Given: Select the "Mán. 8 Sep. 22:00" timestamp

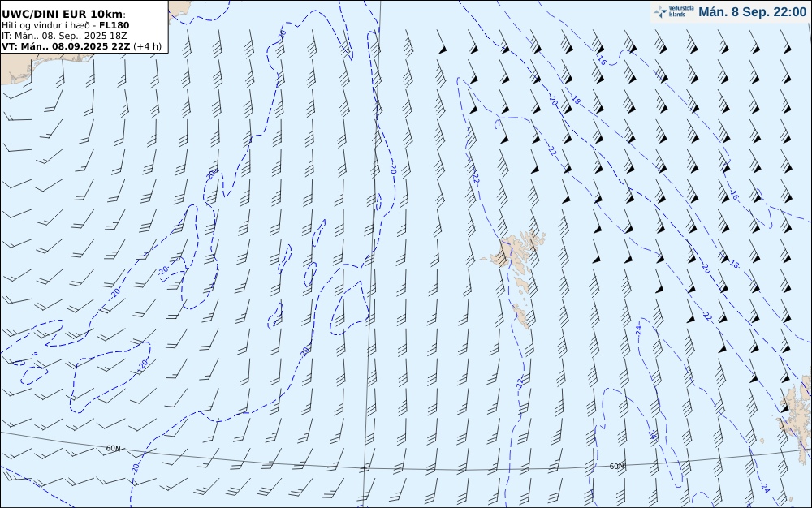Looking at the screenshot, I should pos(753,12).
